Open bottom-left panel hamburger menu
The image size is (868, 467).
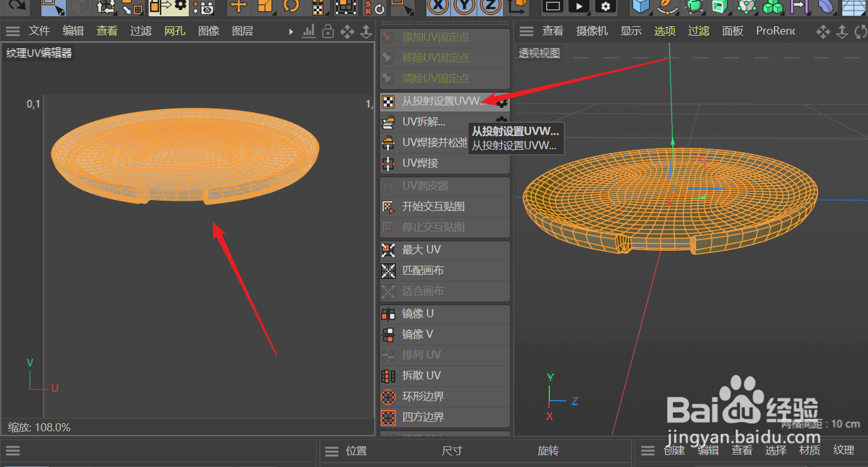point(13,451)
